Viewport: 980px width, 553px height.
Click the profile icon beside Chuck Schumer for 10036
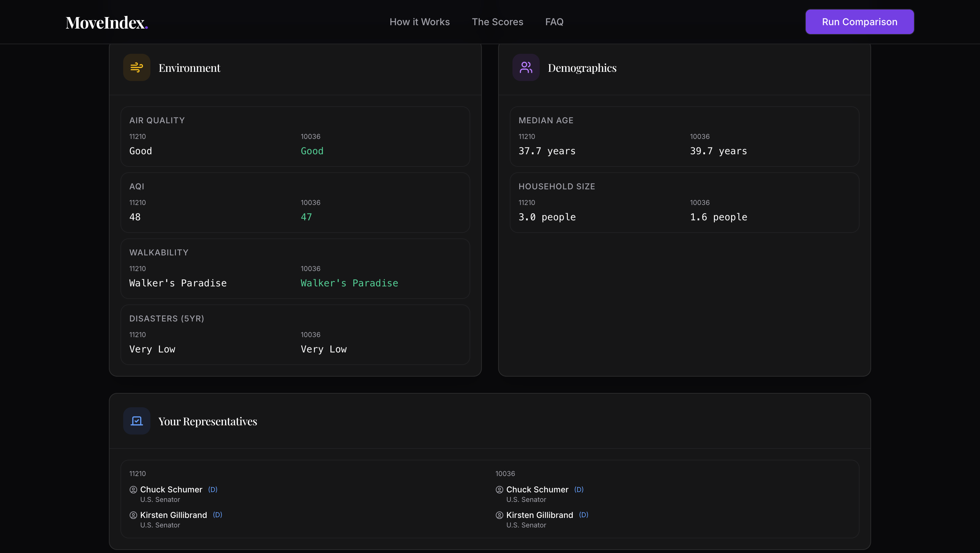tap(499, 490)
